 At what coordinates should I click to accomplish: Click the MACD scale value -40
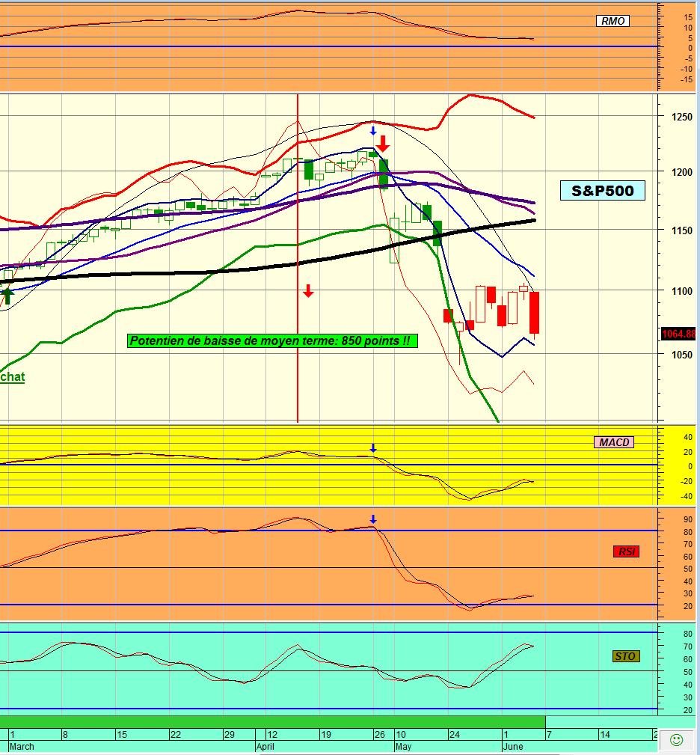pyautogui.click(x=687, y=496)
